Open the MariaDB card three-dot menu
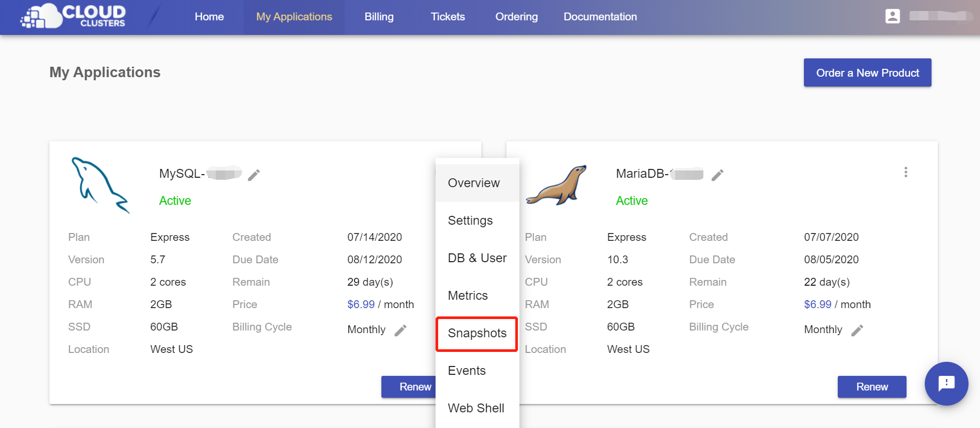Image resolution: width=980 pixels, height=428 pixels. click(x=905, y=172)
